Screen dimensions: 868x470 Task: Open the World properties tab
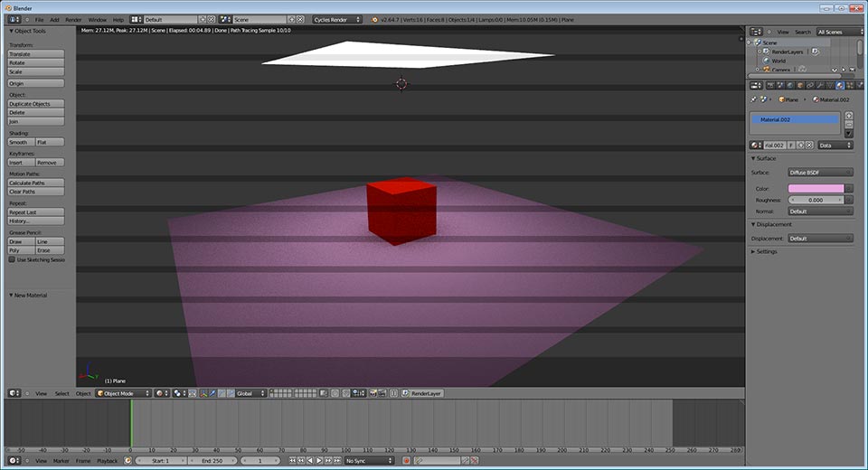pos(790,85)
